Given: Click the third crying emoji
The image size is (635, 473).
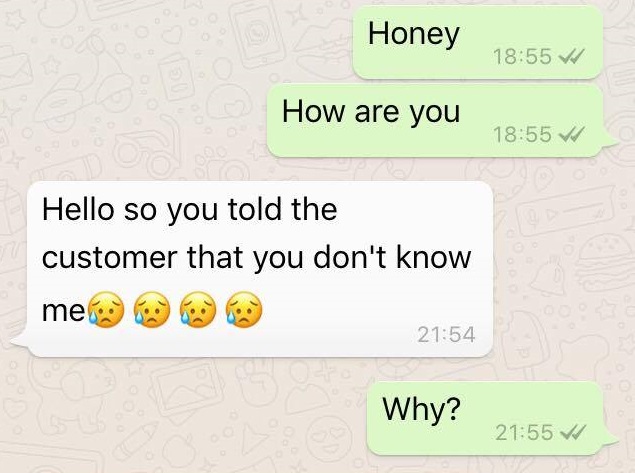Looking at the screenshot, I should (x=198, y=310).
